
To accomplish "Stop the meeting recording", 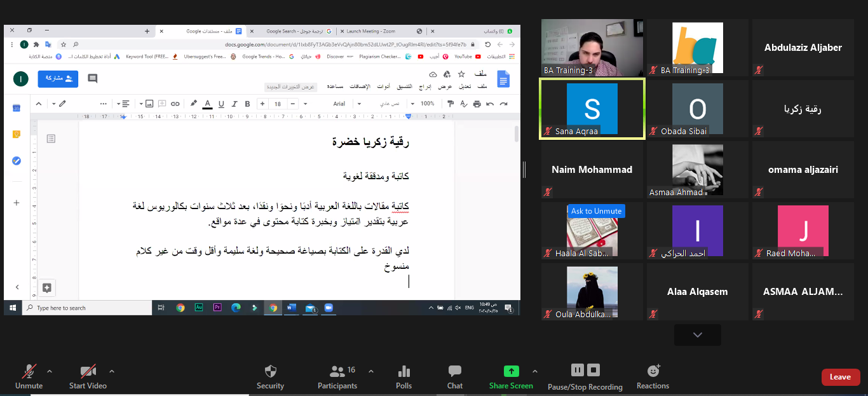I will [x=593, y=370].
